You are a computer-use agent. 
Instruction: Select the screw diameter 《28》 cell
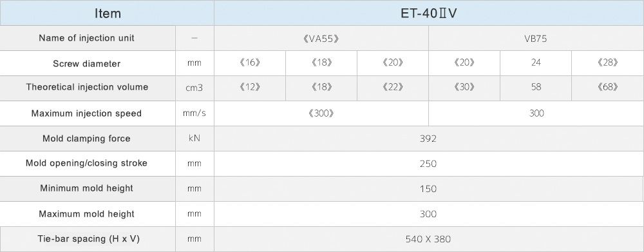click(x=607, y=63)
